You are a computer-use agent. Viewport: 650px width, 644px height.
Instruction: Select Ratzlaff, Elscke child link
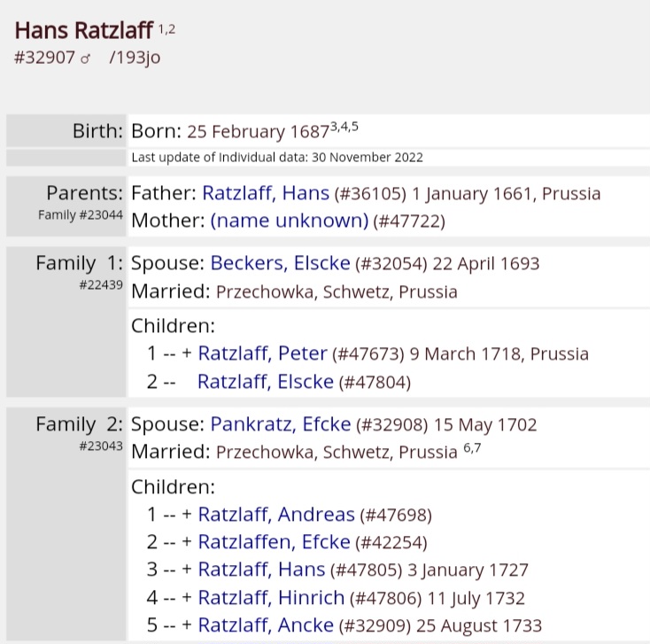click(x=265, y=383)
